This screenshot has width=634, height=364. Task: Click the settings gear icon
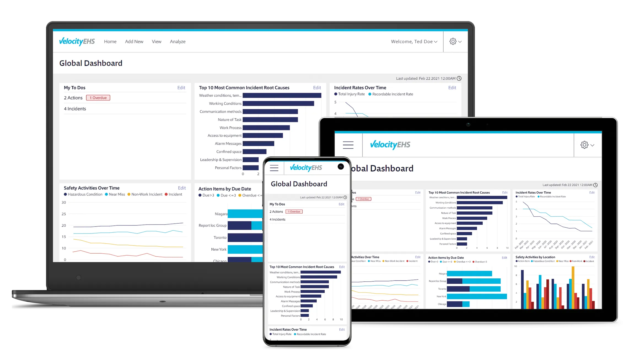tap(453, 41)
